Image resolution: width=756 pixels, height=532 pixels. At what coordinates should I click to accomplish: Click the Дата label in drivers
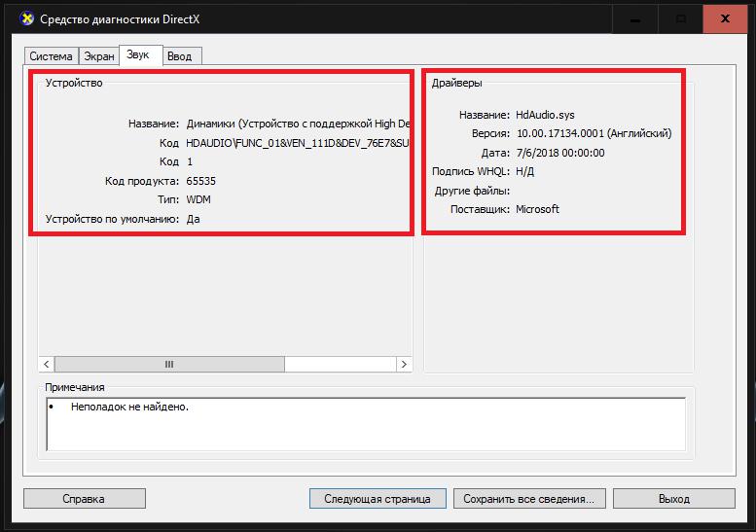[495, 154]
